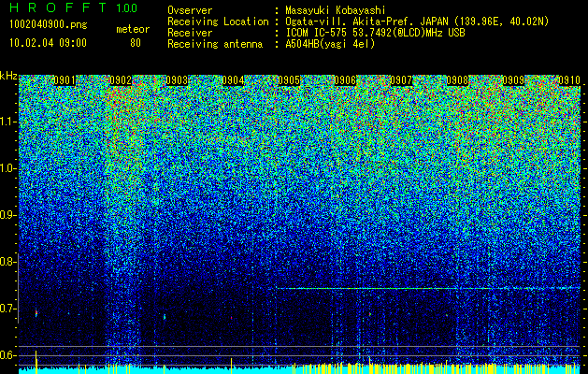This screenshot has height=374, width=588.
Task: Select the file name 1002040900.png
Action: [x=48, y=25]
